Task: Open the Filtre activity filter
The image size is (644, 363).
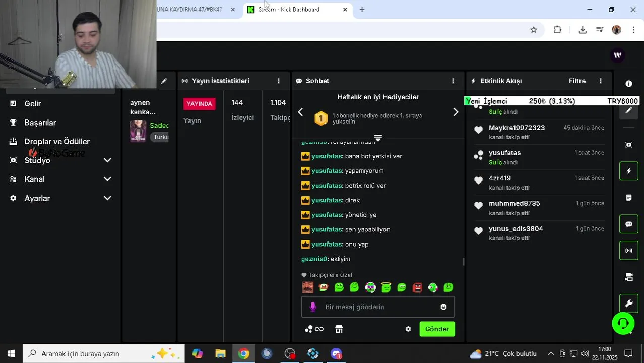Action: point(577,81)
